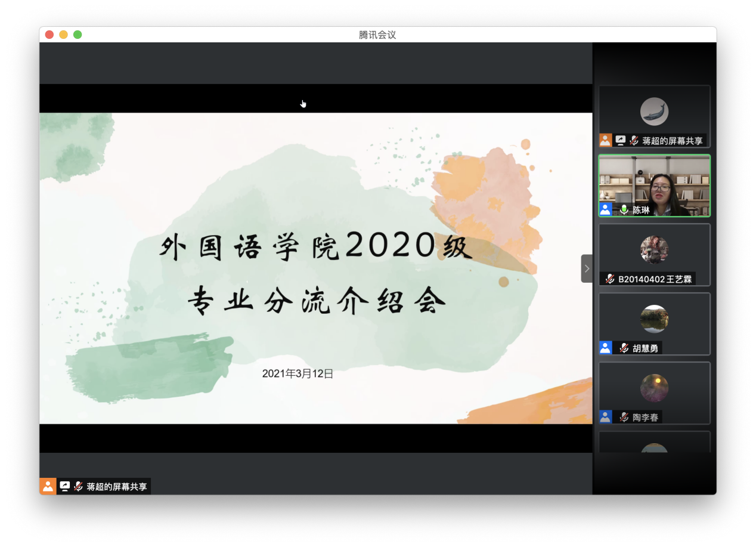The width and height of the screenshot is (756, 547).
Task: Click screen share icon in bottom-left label
Action: pos(64,486)
